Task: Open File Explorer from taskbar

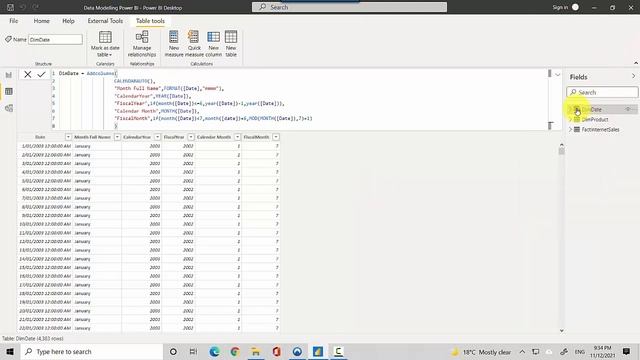Action: pyautogui.click(x=256, y=351)
